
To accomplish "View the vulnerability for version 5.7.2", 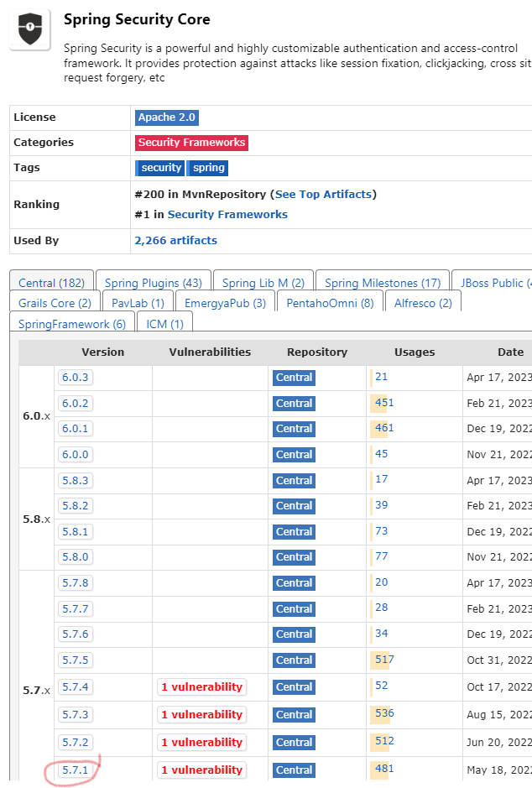I will (x=202, y=743).
